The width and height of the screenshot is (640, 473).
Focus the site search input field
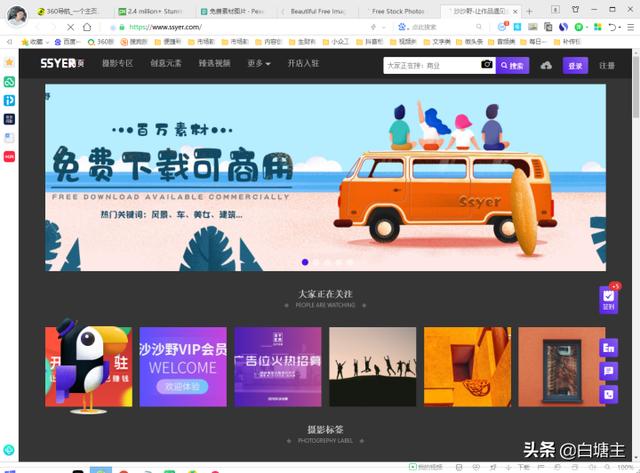[431, 65]
